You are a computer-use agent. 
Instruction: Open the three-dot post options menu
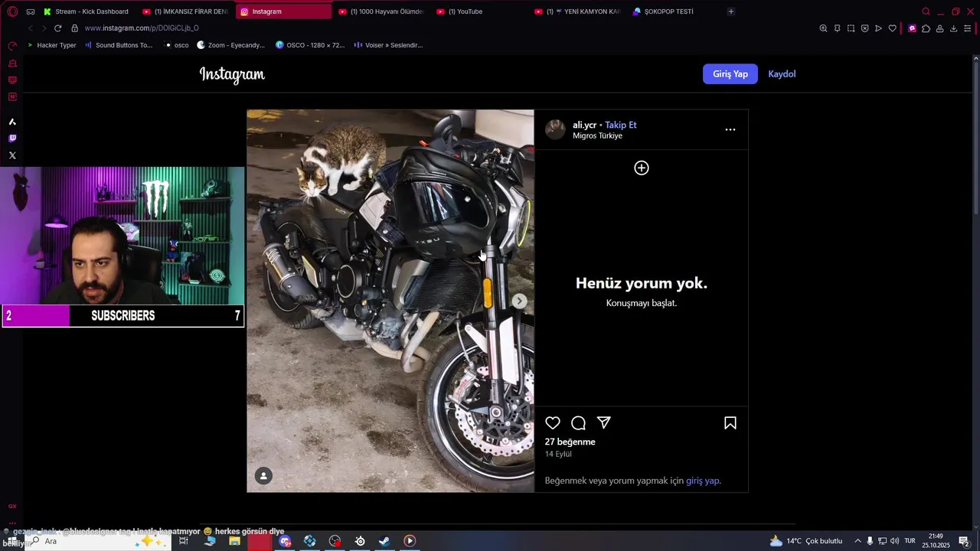coord(730,129)
